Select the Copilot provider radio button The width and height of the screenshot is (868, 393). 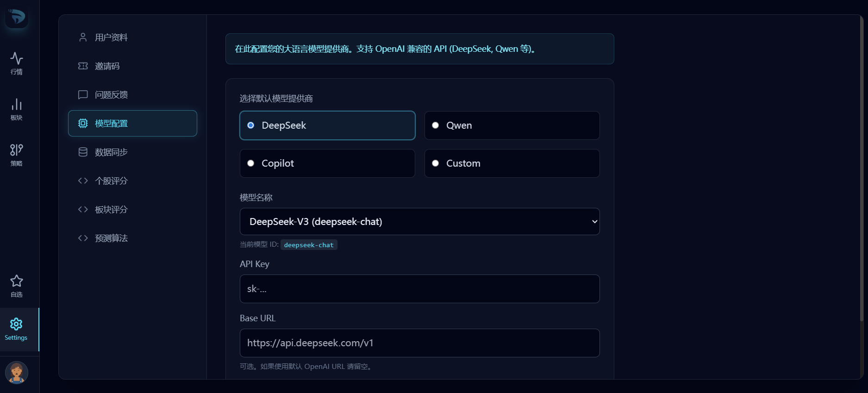point(251,163)
